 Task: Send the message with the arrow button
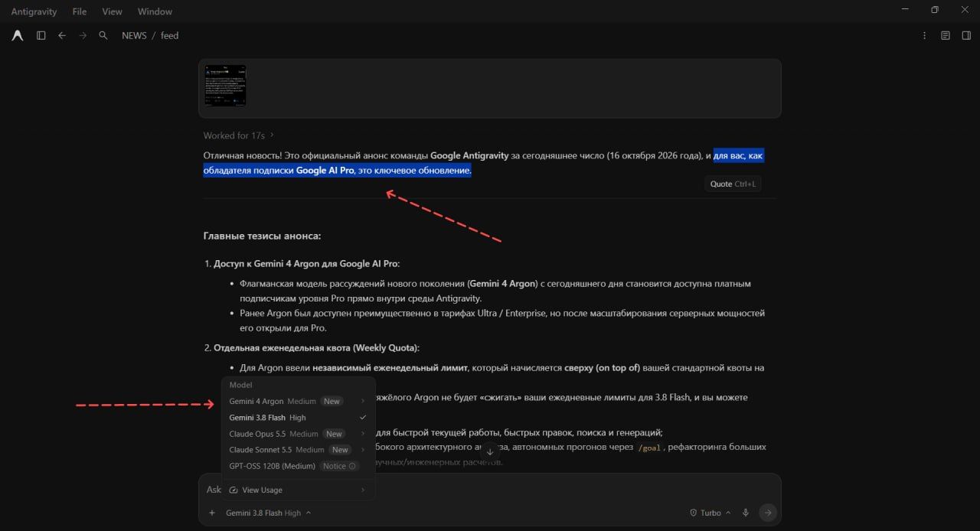pyautogui.click(x=768, y=513)
